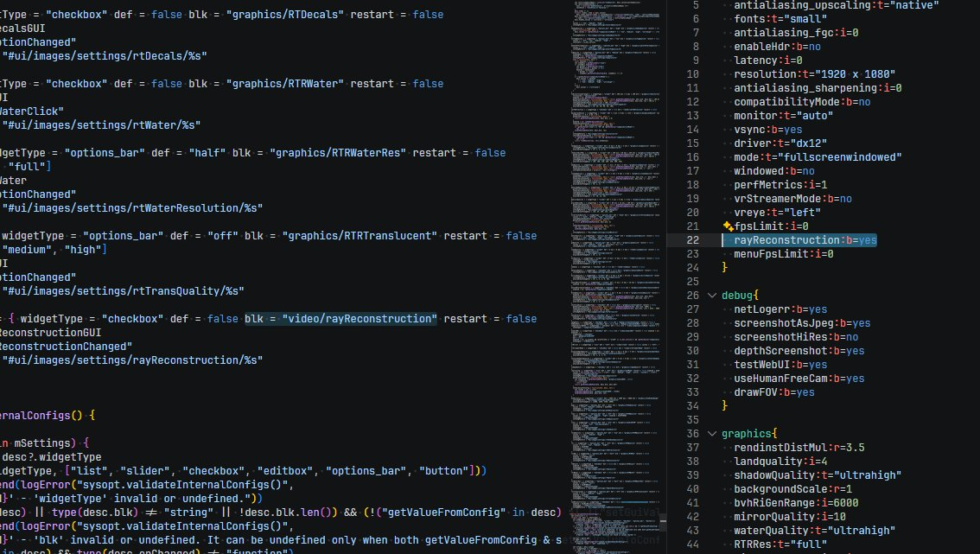980x554 pixels.
Task: Click the useHumanFreeCam:b=yes line
Action: (799, 379)
